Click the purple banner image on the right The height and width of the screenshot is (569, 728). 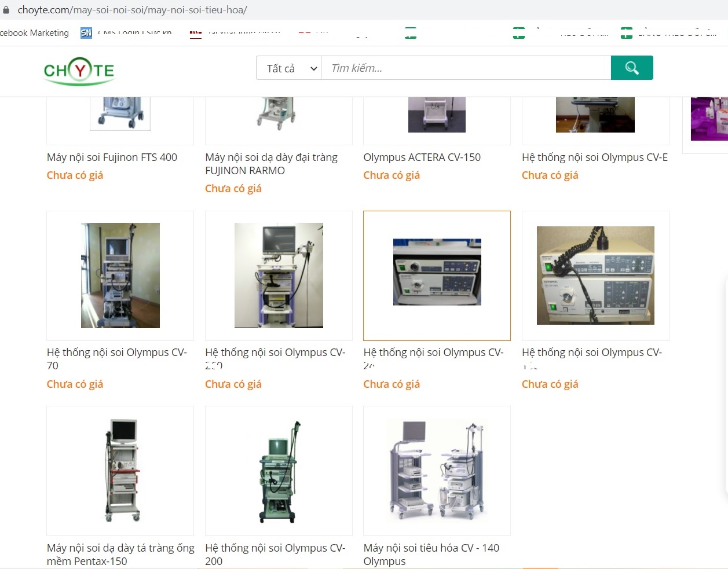[x=709, y=119]
